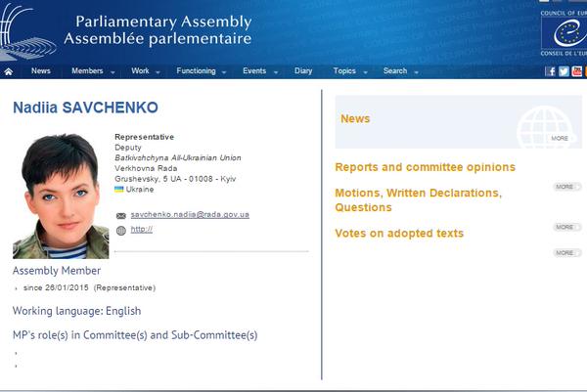Click the Votes on adopted texts heading

pyautogui.click(x=399, y=234)
